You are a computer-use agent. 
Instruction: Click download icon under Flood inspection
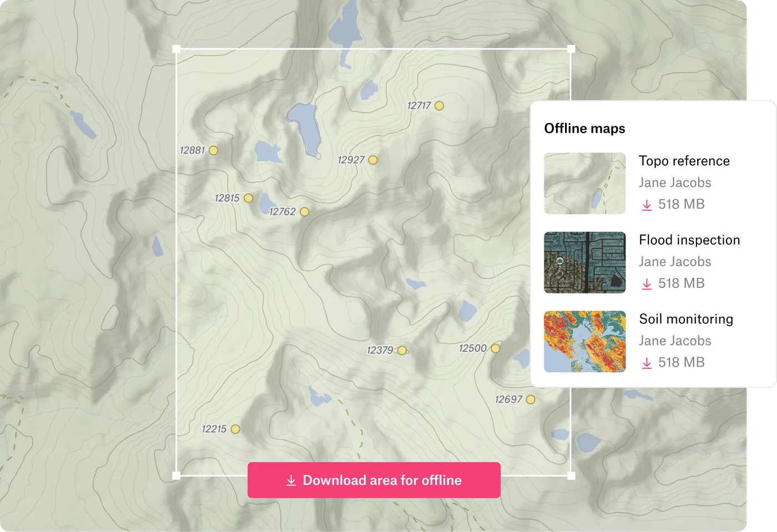647,284
